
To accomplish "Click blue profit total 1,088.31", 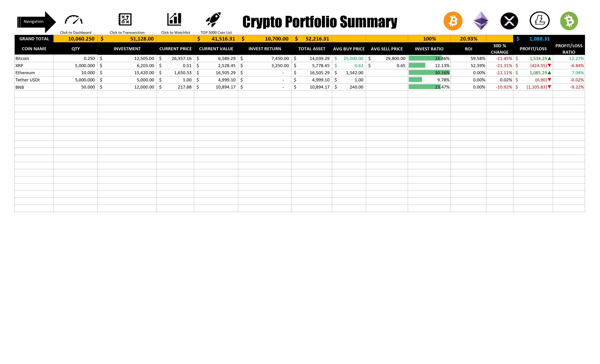I will coord(533,39).
